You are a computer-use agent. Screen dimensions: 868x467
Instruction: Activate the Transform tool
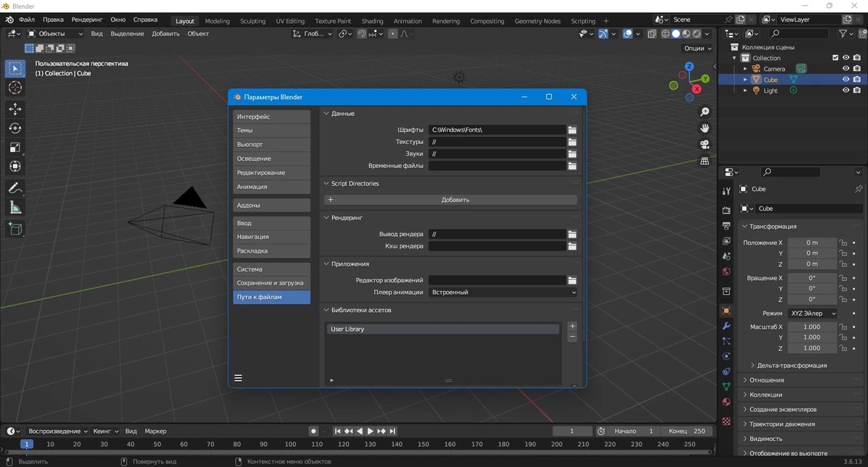(x=14, y=167)
